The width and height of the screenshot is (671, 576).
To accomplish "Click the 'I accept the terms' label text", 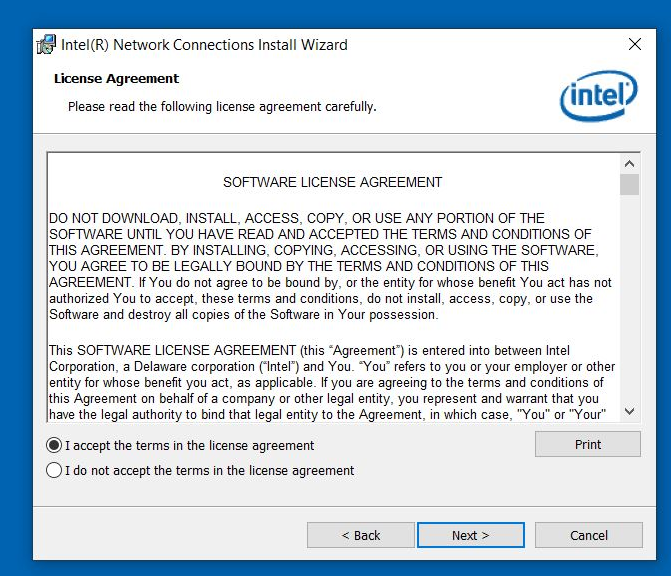I will coord(190,446).
